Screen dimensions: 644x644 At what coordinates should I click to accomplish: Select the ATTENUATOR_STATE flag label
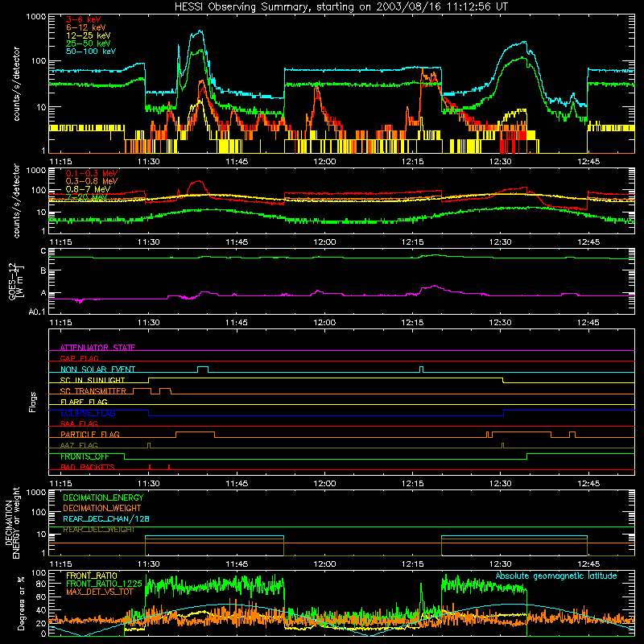click(97, 348)
